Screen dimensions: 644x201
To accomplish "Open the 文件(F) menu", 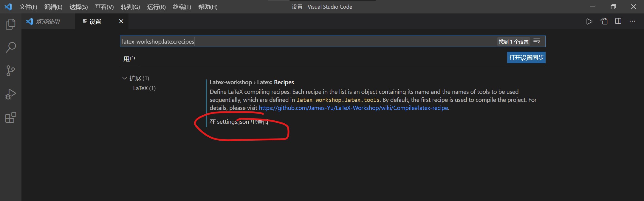I will [28, 7].
